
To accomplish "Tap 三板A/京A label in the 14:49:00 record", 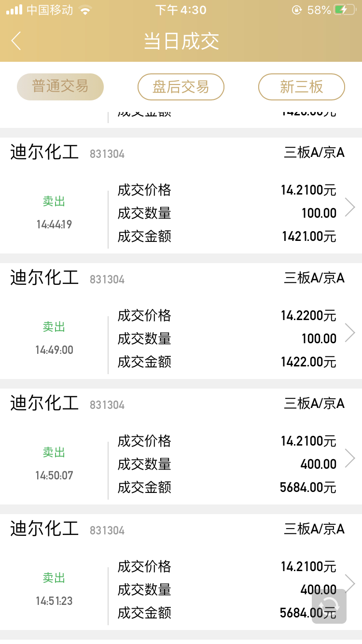I will (x=314, y=278).
